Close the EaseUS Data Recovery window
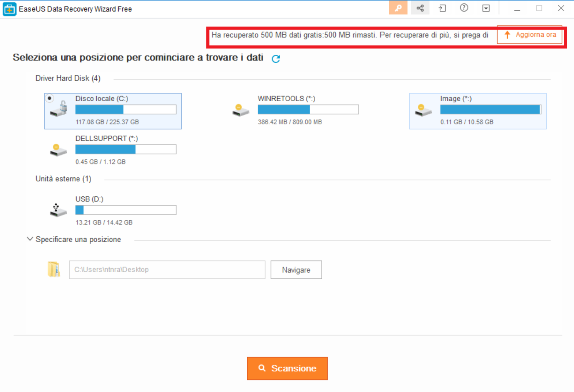The image size is (574, 392). [561, 8]
